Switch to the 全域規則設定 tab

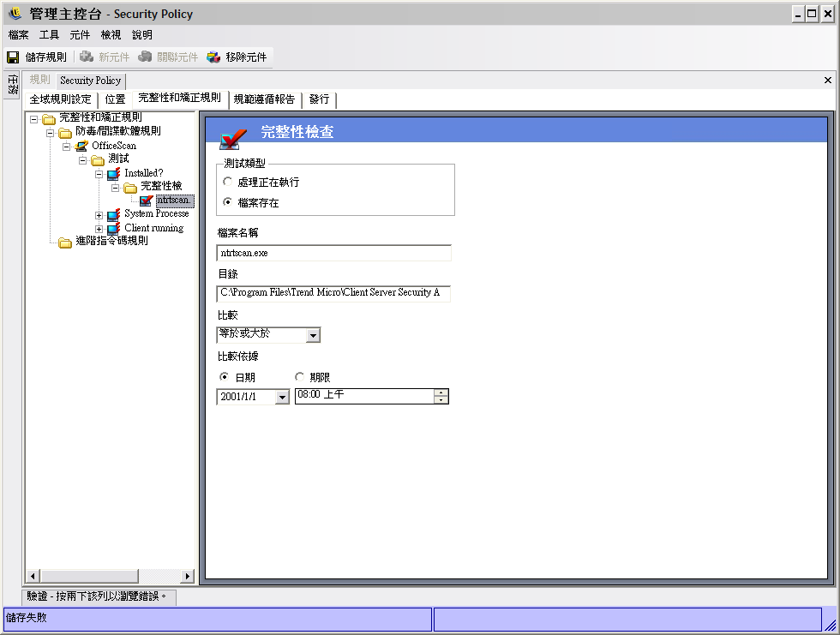(61, 99)
